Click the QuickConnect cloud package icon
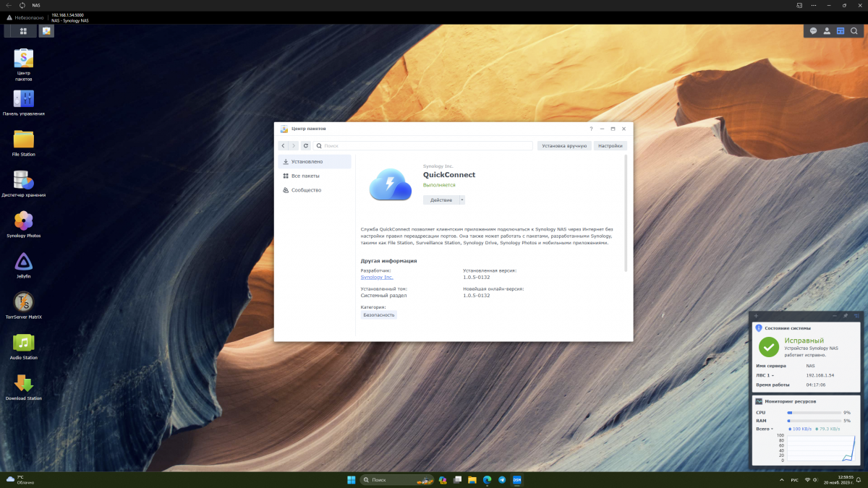This screenshot has width=868, height=488. coord(391,184)
